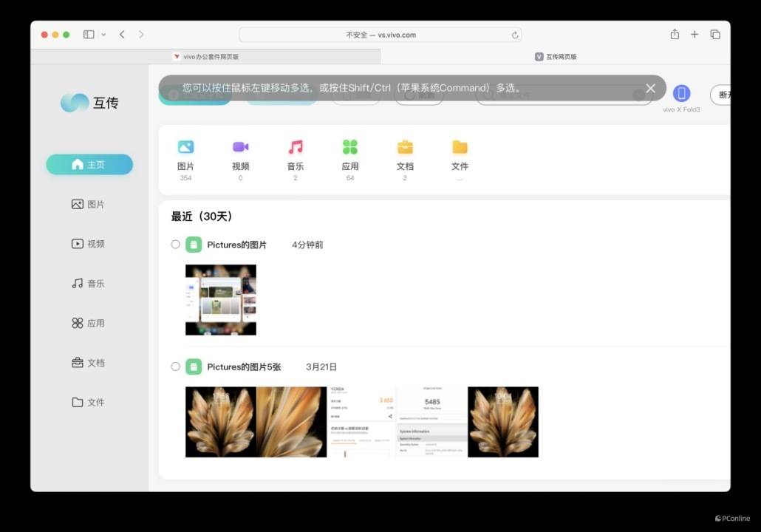Select the 'Pictures的图片' group radio button

point(175,245)
